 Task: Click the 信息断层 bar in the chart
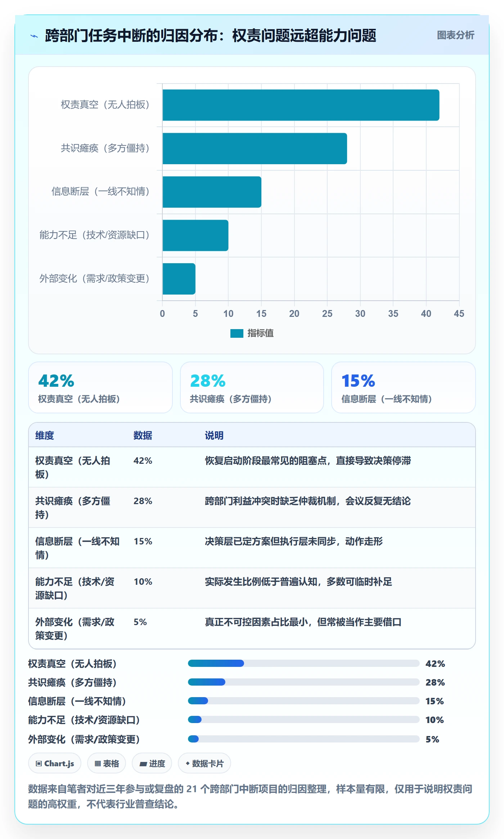212,192
